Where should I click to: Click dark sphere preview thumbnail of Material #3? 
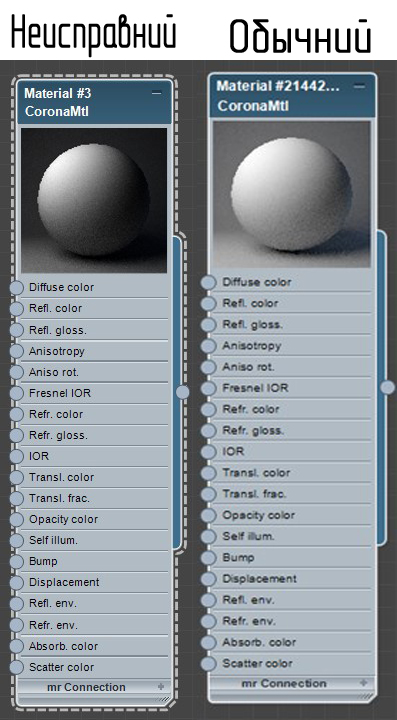pos(94,201)
